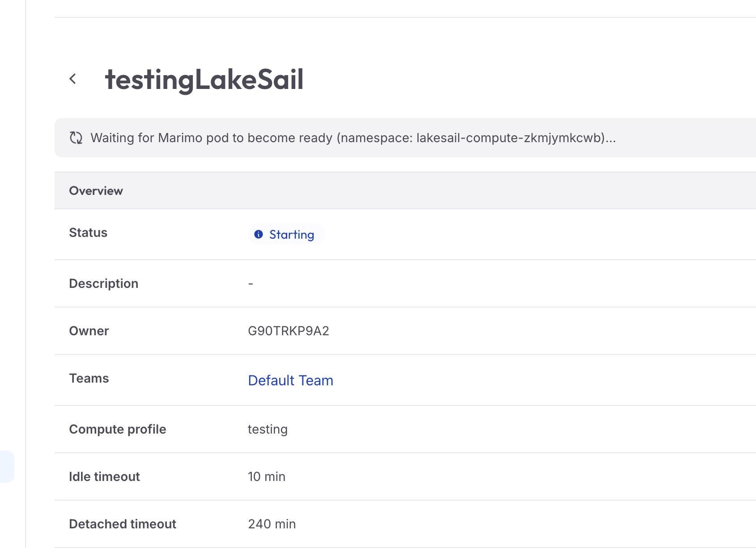Viewport: 756px width, 548px height.
Task: Click the Overview section header
Action: click(96, 191)
